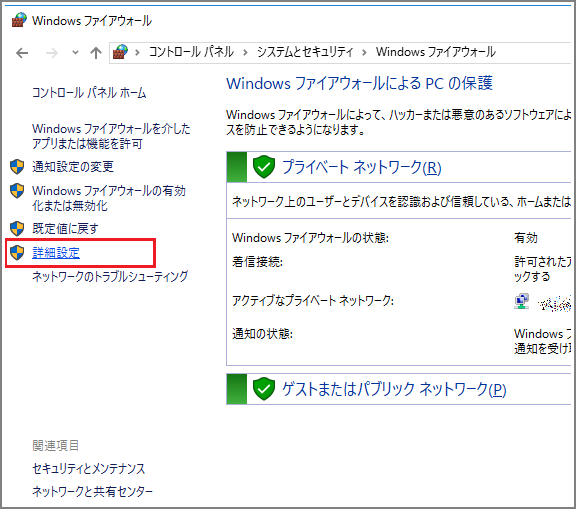
Task: Click the Forward arrow navigation button
Action: 51,53
